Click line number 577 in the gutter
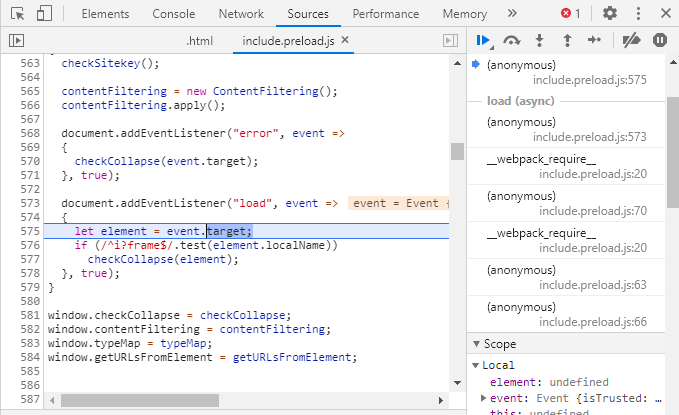The height and width of the screenshot is (415, 679). pos(30,259)
